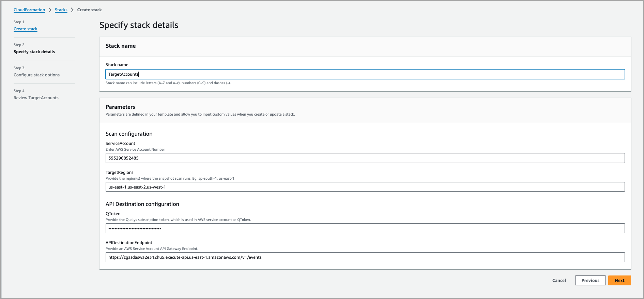
Task: Edit the TargetRegions input box
Action: [365, 187]
